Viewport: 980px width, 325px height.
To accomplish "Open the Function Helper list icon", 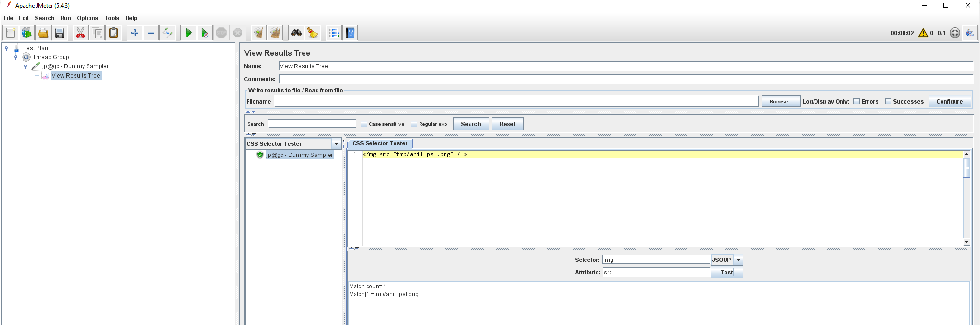I will point(333,33).
